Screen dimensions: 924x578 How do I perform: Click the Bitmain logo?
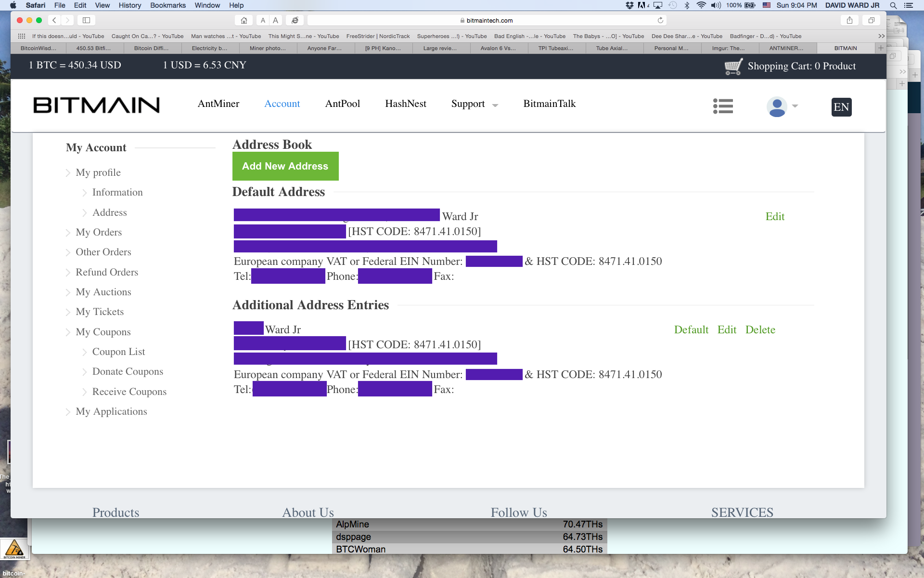[x=96, y=105]
